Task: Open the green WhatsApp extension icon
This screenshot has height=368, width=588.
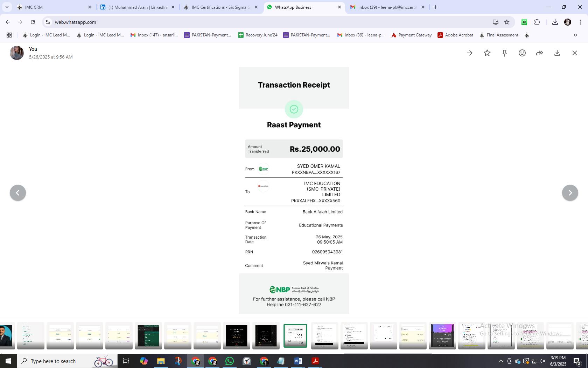Action: point(524,22)
